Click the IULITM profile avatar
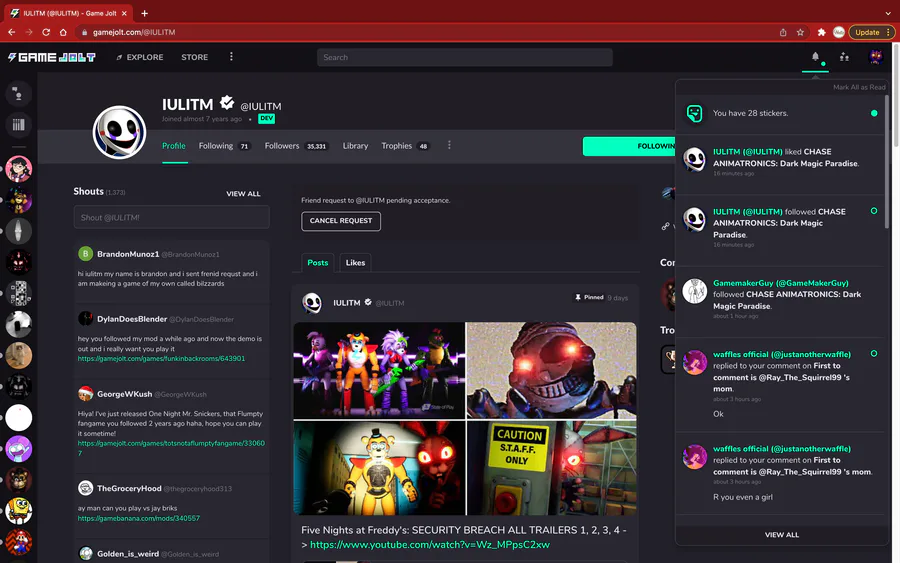Viewport: 900px width, 563px height. click(119, 133)
